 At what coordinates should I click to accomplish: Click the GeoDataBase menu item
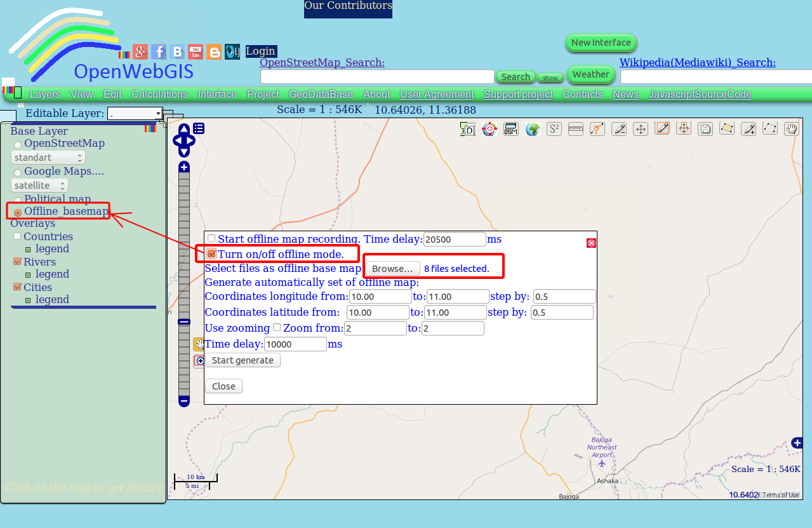click(x=321, y=94)
